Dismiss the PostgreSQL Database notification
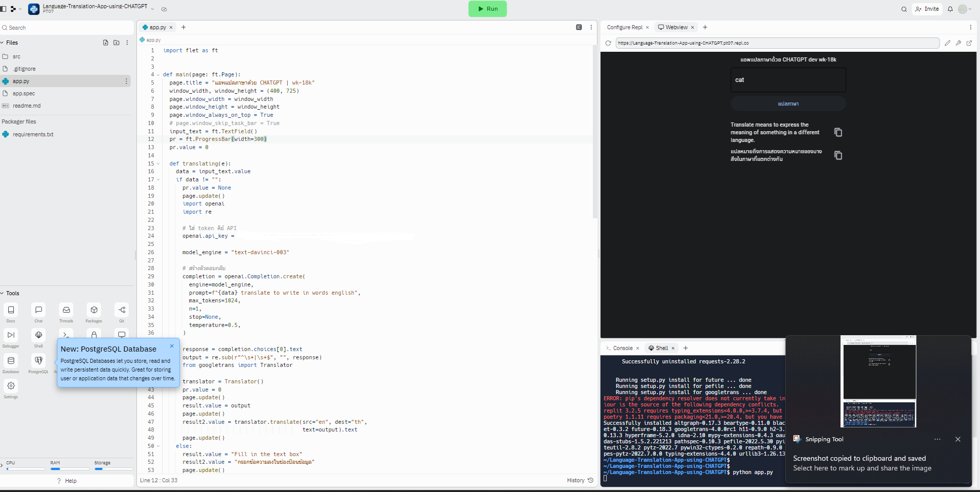980x492 pixels. [x=172, y=346]
